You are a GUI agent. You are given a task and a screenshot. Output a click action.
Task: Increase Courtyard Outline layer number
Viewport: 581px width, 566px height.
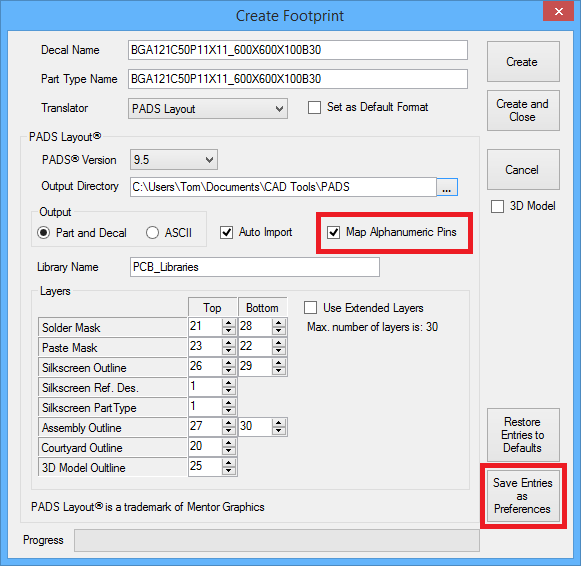point(229,443)
